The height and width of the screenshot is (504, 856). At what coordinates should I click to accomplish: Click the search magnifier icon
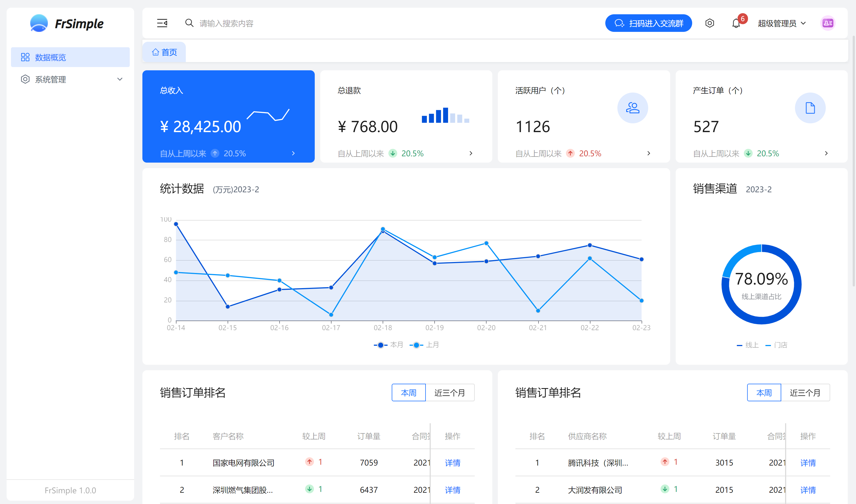click(x=189, y=23)
